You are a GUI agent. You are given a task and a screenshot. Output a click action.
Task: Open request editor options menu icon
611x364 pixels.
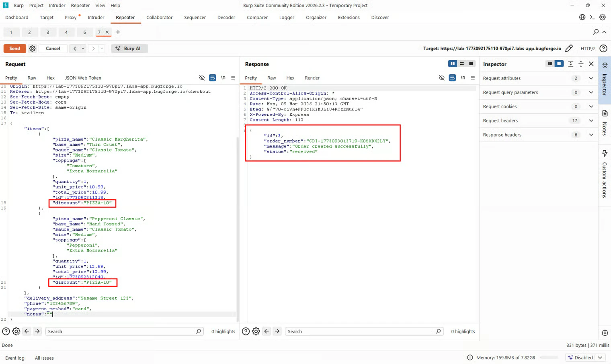233,78
